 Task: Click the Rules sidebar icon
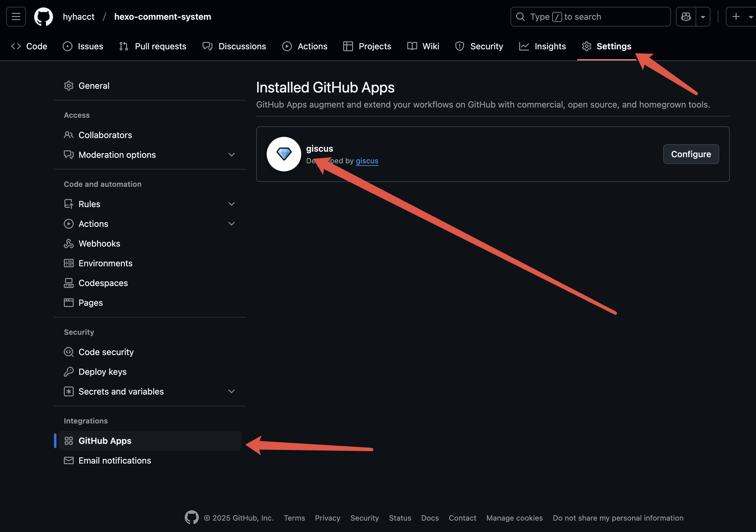[68, 204]
